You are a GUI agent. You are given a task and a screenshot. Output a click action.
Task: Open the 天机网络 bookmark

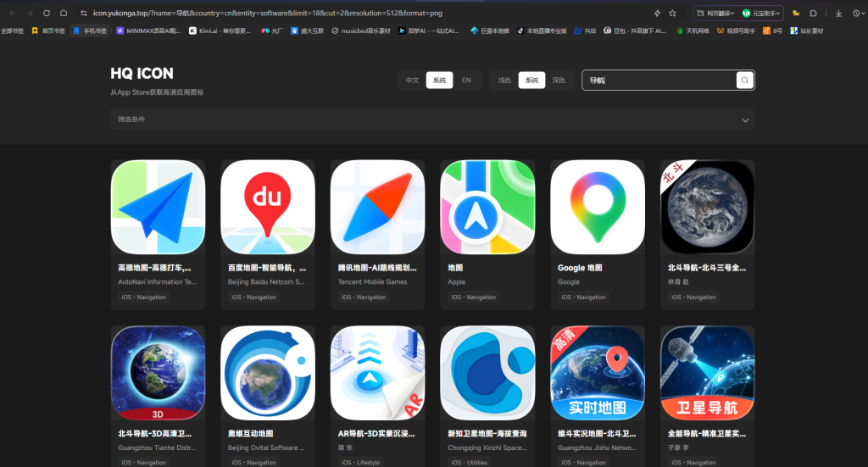point(693,31)
